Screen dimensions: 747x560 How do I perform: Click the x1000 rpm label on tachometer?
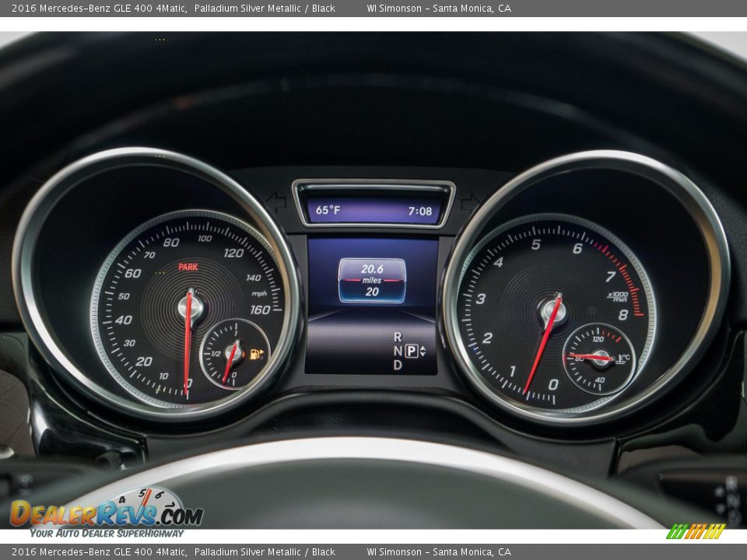(618, 296)
